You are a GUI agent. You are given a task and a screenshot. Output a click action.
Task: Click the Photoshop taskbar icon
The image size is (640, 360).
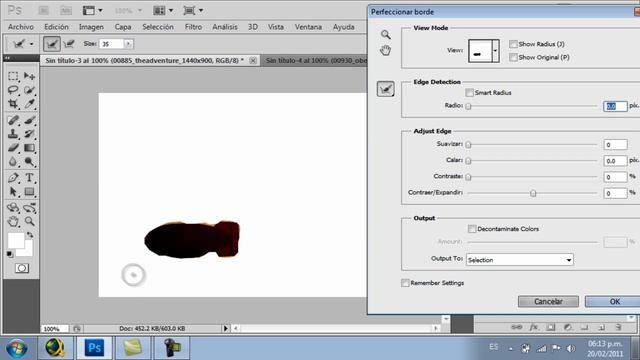pyautogui.click(x=94, y=348)
